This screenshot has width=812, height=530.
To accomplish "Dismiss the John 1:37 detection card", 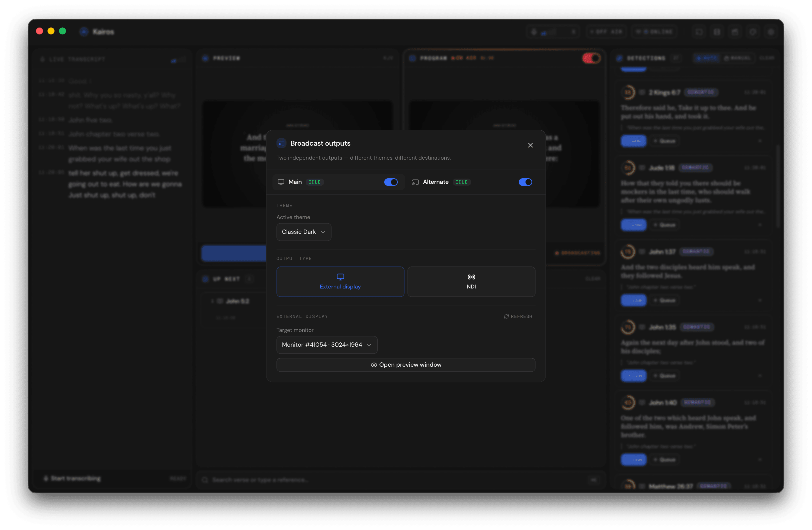I will pyautogui.click(x=760, y=300).
